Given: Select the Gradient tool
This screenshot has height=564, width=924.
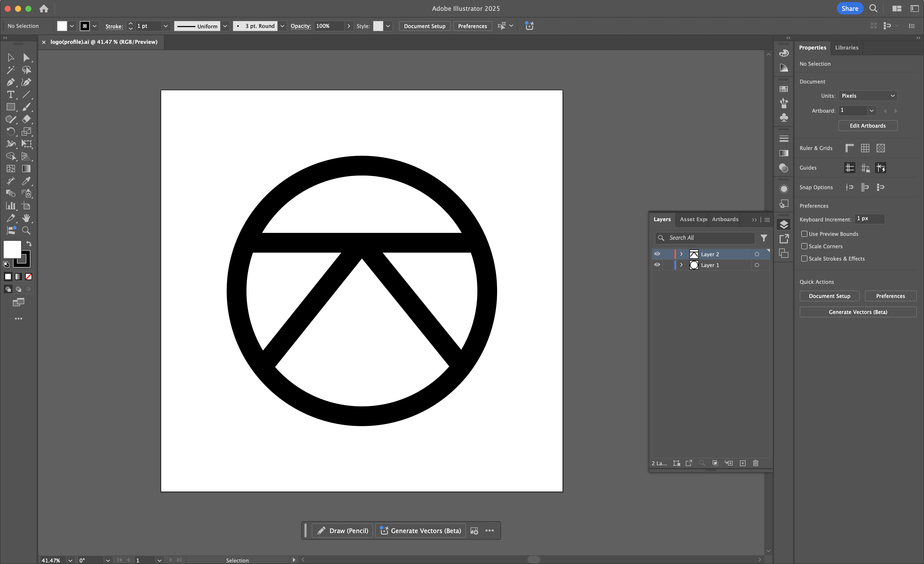Looking at the screenshot, I should point(26,169).
